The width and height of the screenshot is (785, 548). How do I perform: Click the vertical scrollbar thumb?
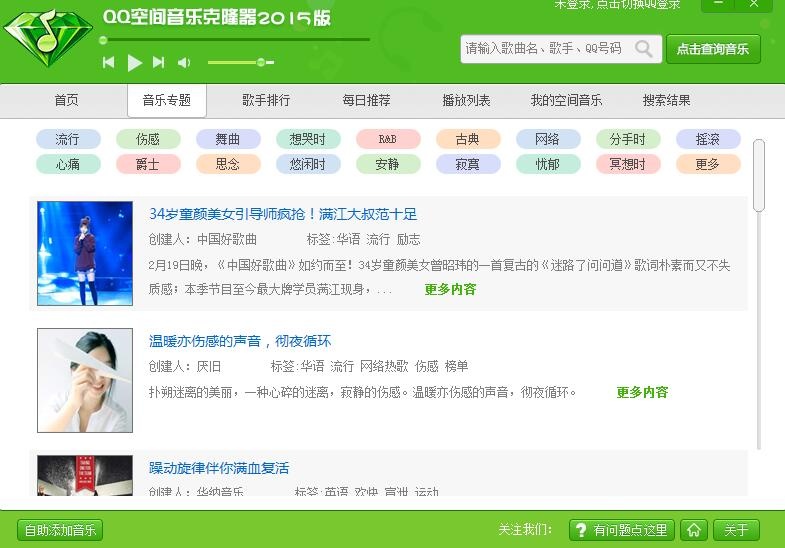click(759, 175)
